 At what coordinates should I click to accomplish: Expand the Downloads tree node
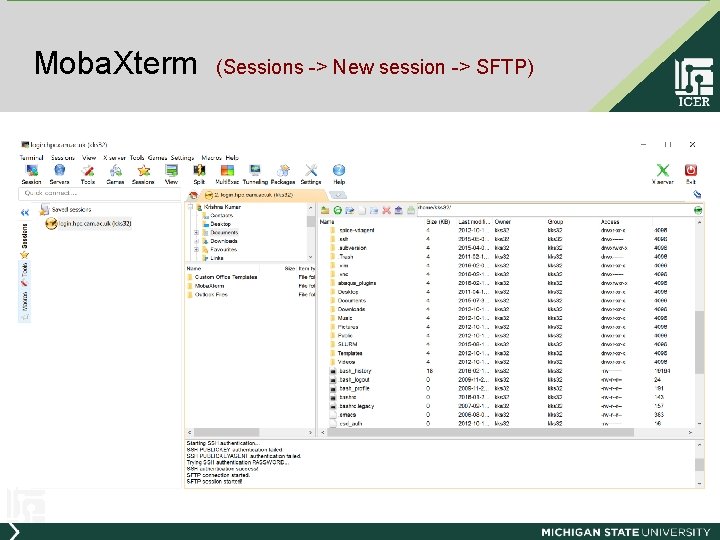click(x=196, y=241)
